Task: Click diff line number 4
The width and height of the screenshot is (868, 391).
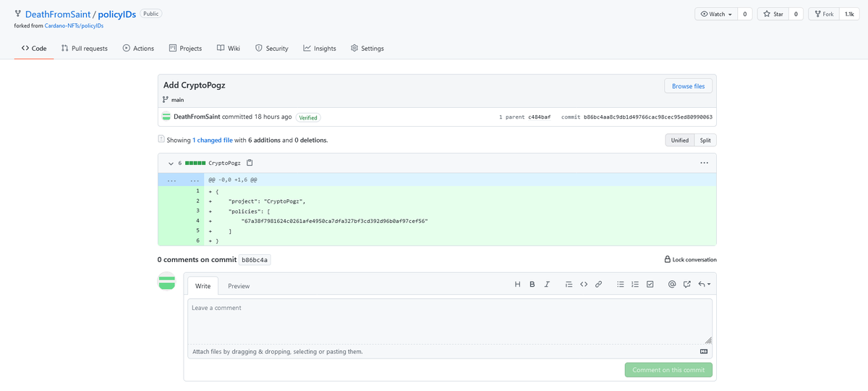Action: (197, 220)
